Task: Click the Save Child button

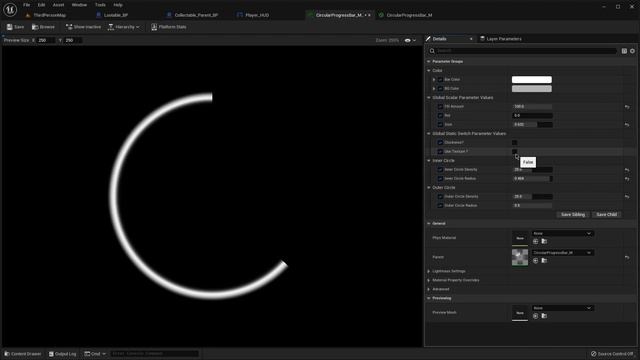Action: 607,214
